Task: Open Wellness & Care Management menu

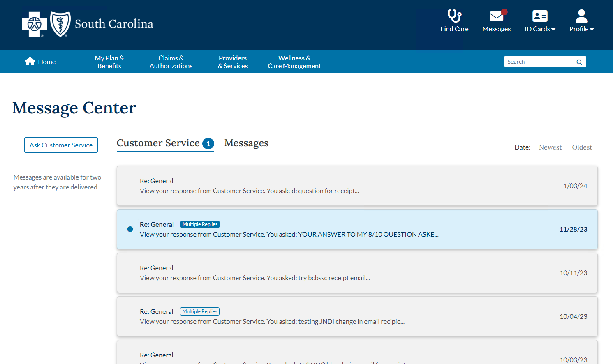Action: click(x=294, y=62)
